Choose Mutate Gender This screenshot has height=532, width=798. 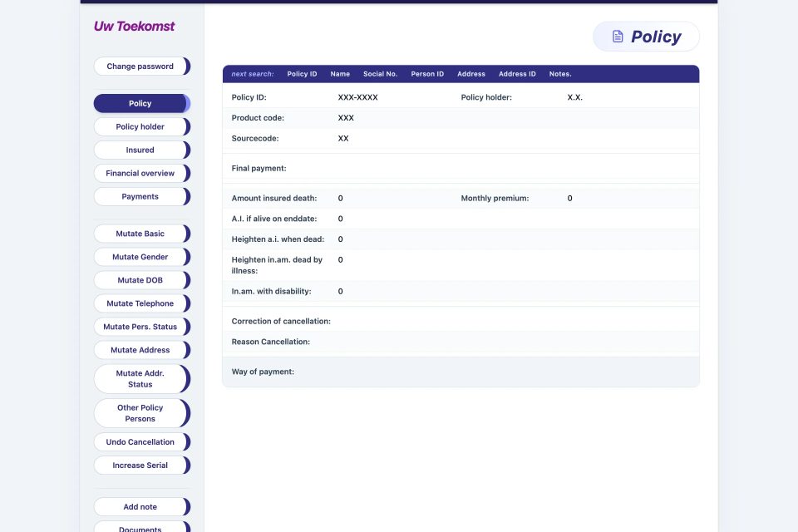(x=141, y=257)
